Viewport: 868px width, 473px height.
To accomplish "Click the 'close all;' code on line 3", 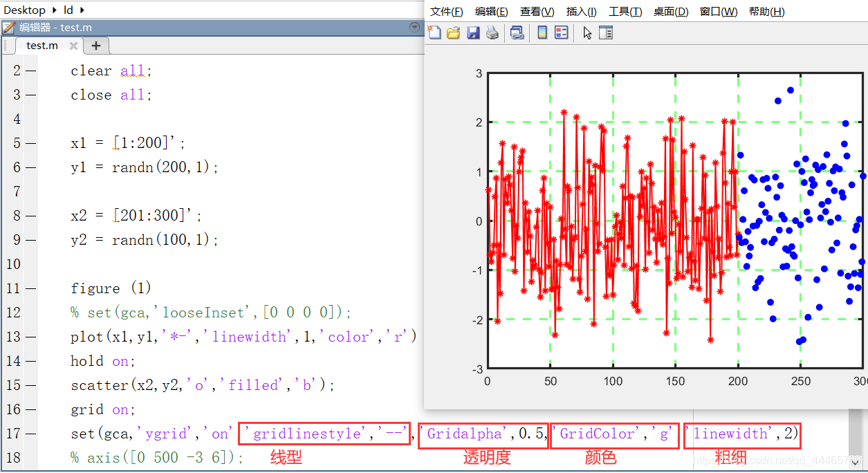I will click(x=111, y=95).
